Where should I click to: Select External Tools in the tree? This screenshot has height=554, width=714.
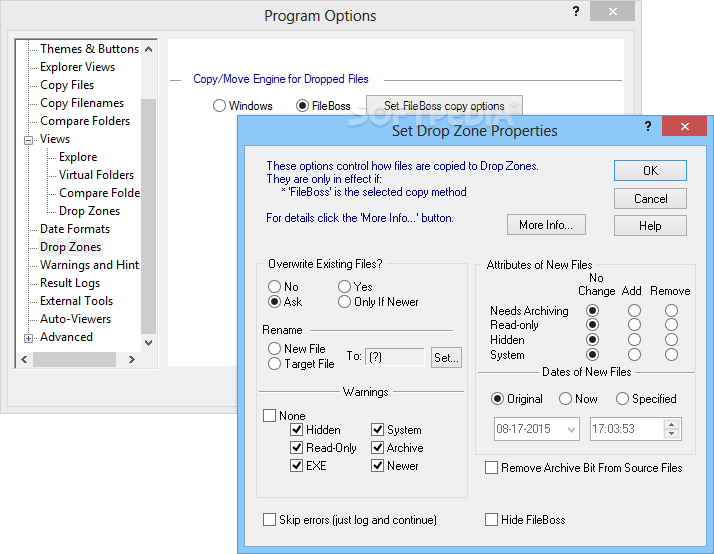click(x=76, y=301)
